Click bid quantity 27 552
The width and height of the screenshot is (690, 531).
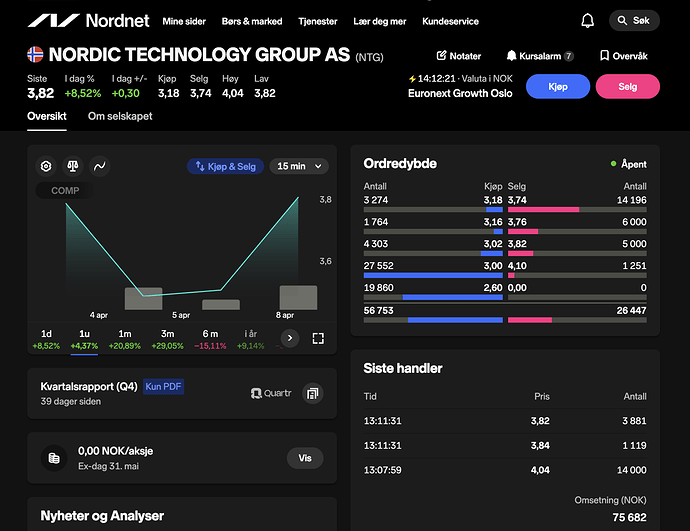click(x=378, y=266)
